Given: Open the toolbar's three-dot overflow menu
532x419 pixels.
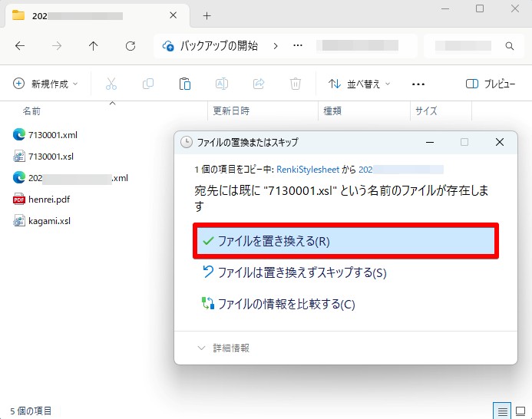Looking at the screenshot, I should [x=418, y=84].
